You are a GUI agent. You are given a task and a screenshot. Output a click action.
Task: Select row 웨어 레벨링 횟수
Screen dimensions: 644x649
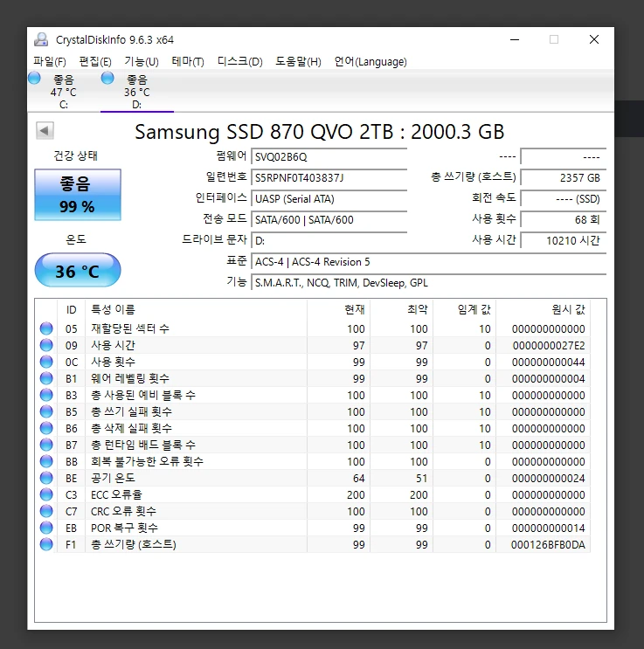point(313,378)
